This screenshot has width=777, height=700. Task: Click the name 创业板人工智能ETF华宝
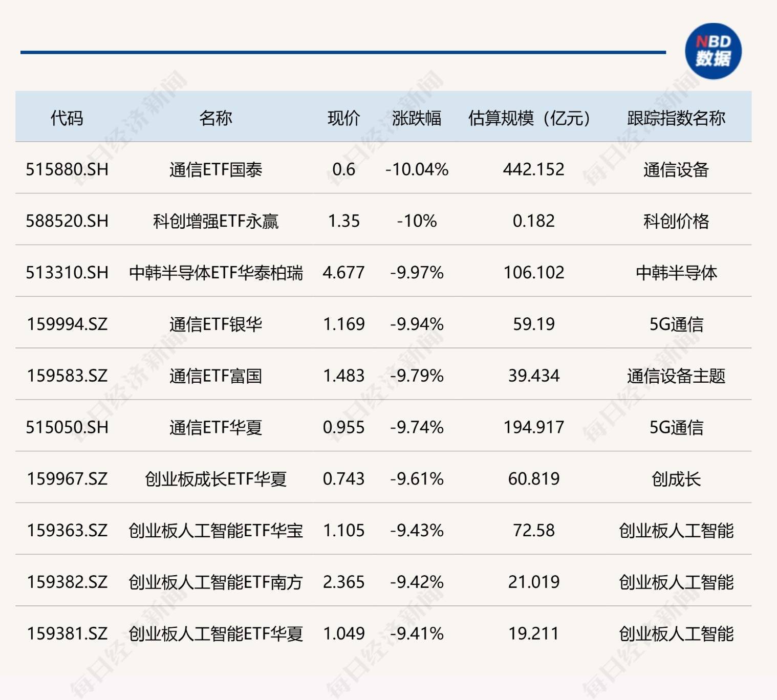click(215, 531)
